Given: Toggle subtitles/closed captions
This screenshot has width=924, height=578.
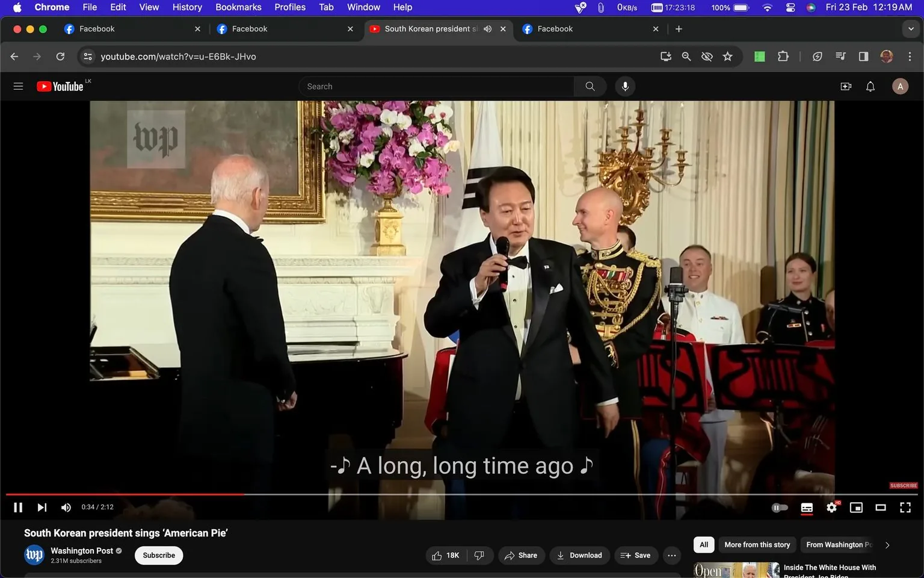Looking at the screenshot, I should [x=807, y=507].
